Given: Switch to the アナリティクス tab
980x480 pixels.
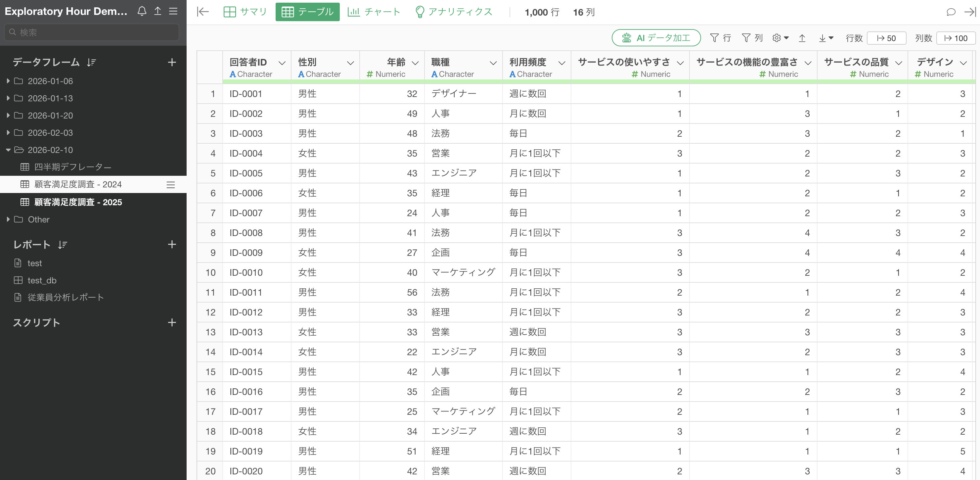Looking at the screenshot, I should [x=454, y=12].
